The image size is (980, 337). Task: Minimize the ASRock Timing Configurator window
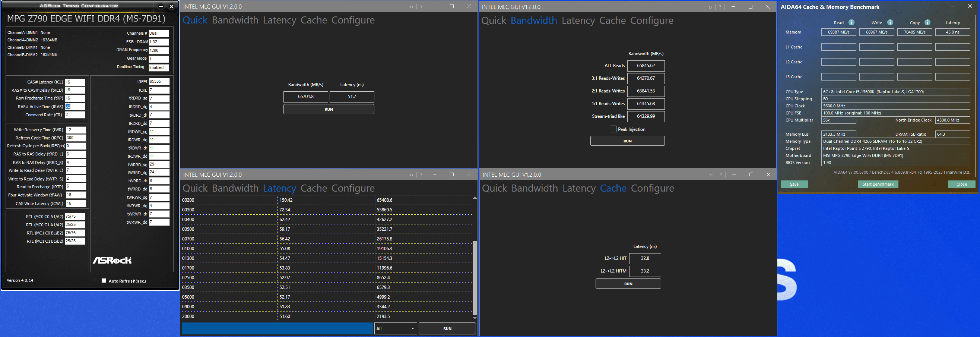[x=161, y=6]
